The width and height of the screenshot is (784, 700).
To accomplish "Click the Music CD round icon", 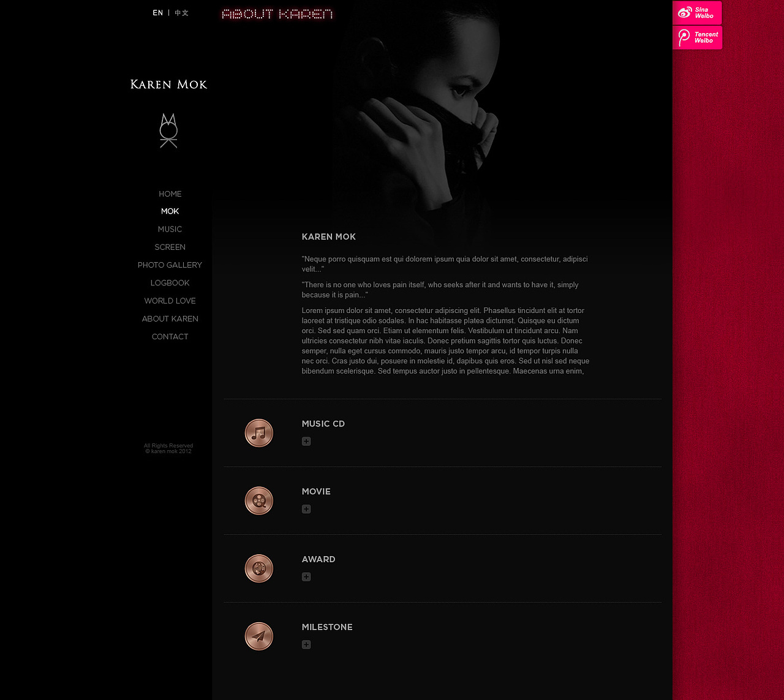I will tap(259, 433).
